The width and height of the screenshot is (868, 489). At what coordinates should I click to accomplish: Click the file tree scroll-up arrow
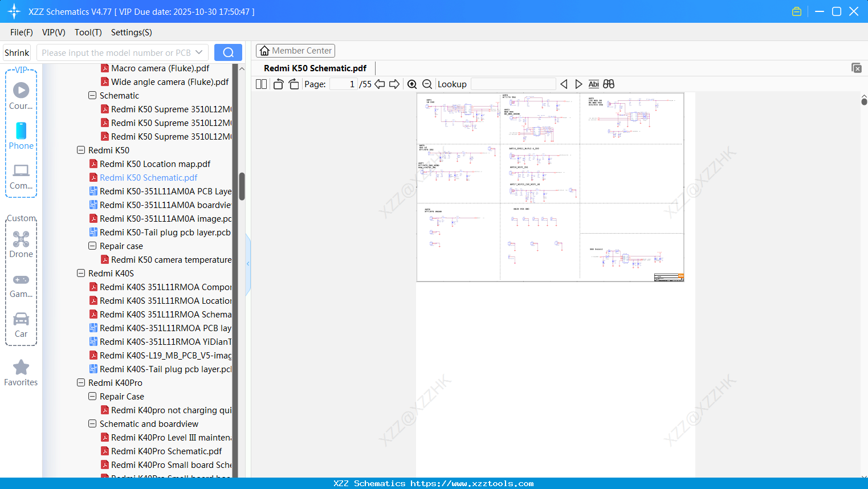coord(242,68)
